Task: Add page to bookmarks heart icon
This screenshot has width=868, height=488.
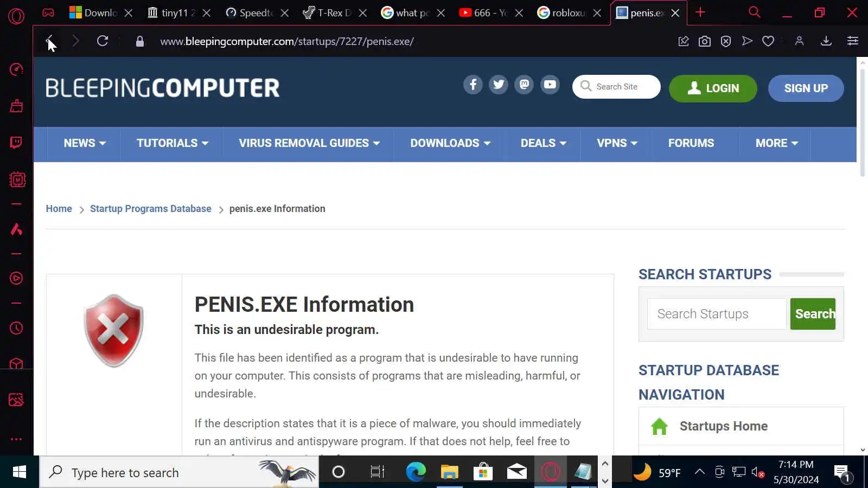Action: (768, 41)
